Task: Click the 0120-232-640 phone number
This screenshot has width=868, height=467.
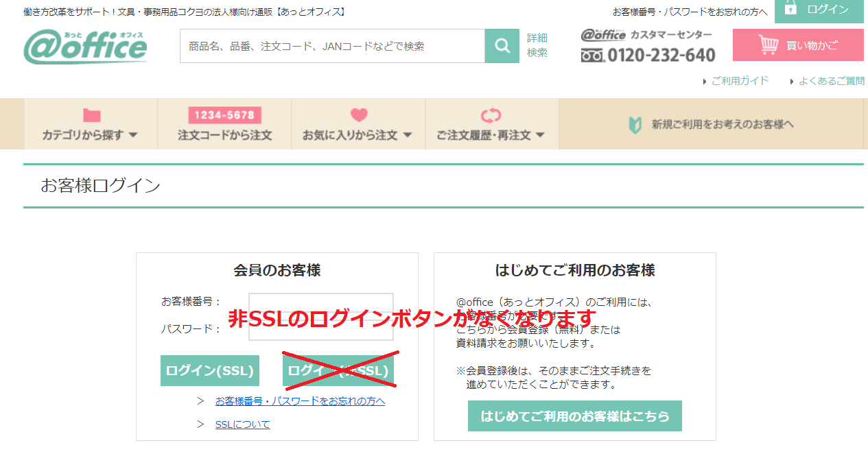Action: click(661, 56)
